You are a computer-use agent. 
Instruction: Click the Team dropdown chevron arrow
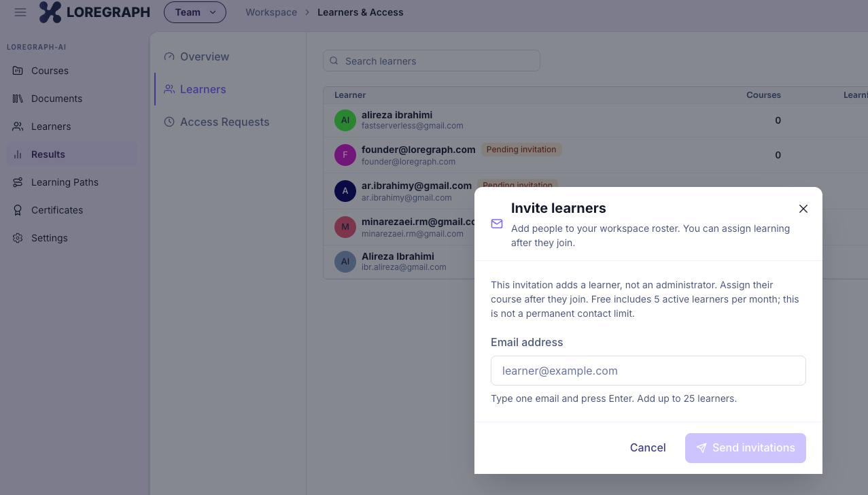click(x=213, y=12)
